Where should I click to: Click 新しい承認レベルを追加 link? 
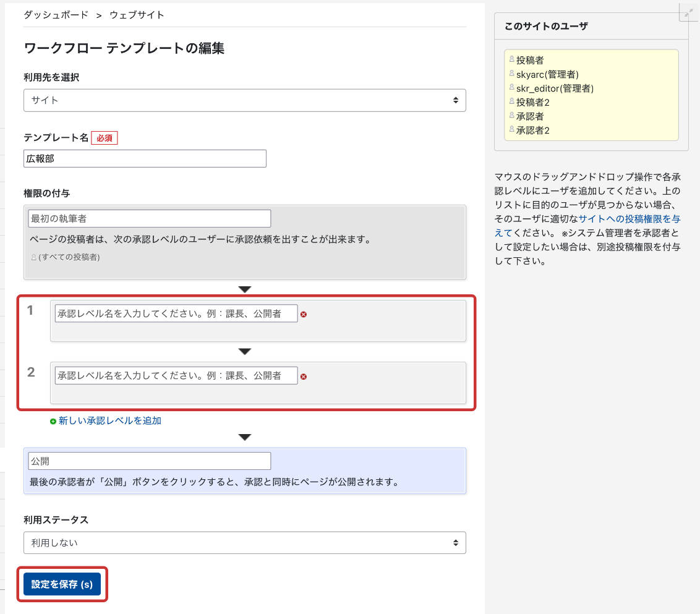[109, 420]
